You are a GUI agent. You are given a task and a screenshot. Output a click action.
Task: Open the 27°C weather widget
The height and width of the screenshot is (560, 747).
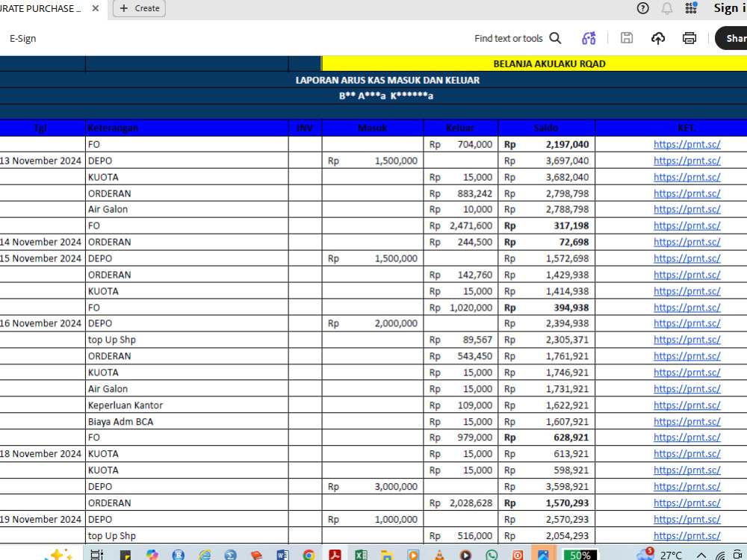(660, 554)
